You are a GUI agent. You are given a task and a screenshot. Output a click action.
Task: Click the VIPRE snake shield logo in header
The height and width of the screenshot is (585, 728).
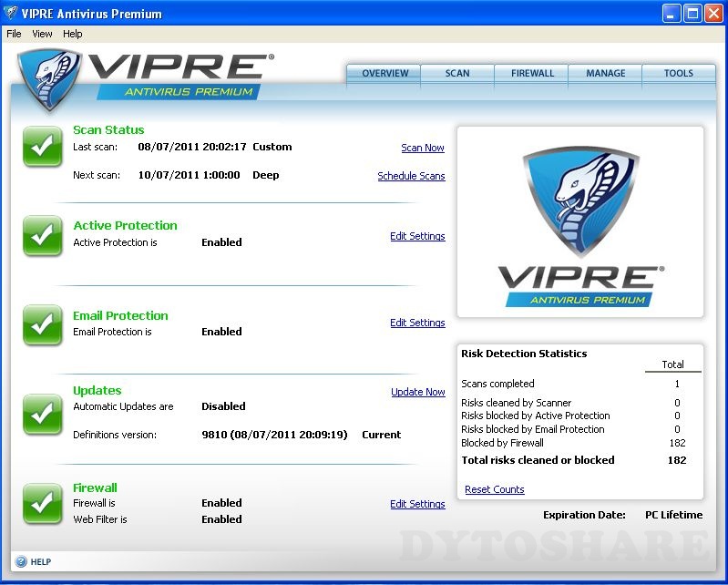48,79
